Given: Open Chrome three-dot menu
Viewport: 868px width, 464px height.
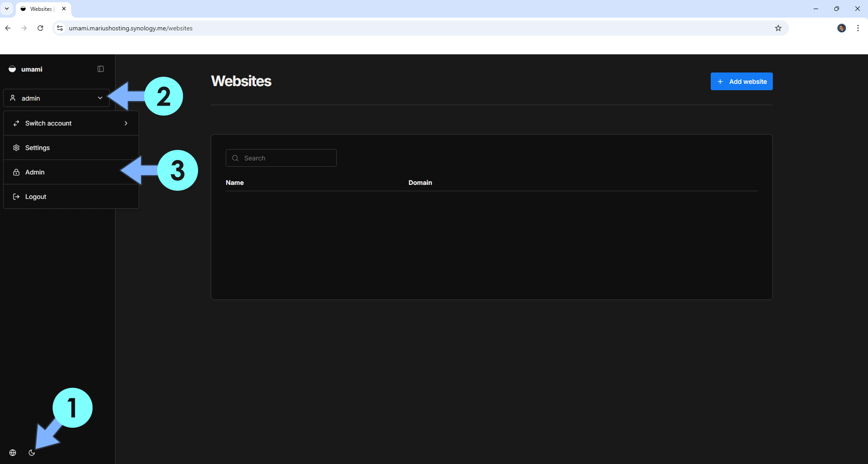Looking at the screenshot, I should (x=858, y=28).
